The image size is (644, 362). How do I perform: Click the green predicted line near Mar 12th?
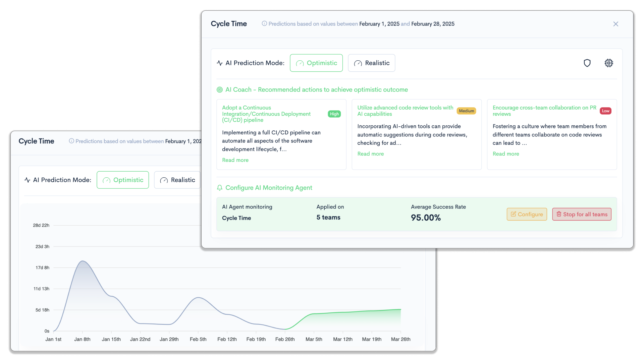tap(343, 312)
